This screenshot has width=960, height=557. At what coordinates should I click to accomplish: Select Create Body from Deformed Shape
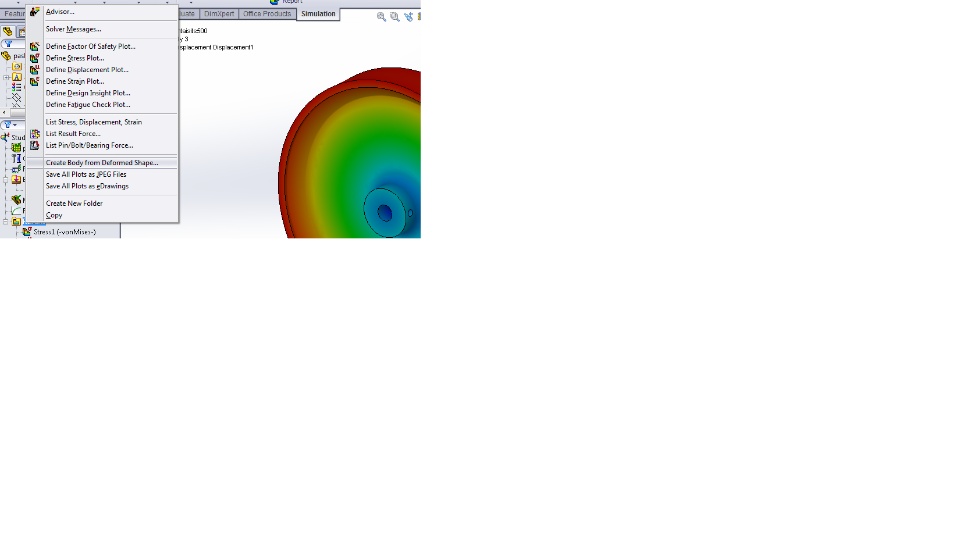pos(102,163)
